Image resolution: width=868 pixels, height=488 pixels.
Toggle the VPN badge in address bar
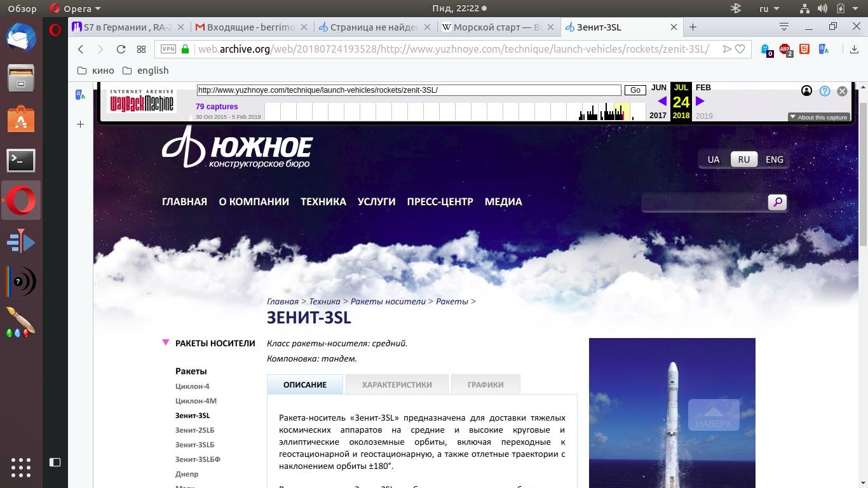point(168,50)
